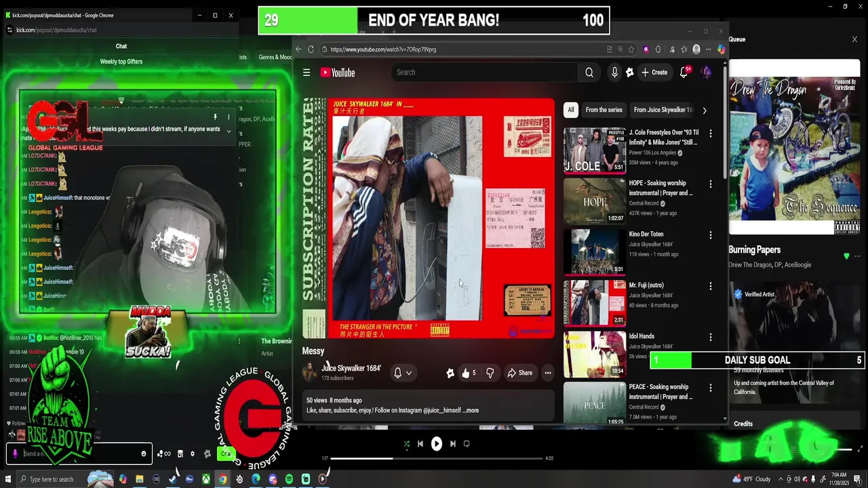Share the Messy video
Viewport: 868px width, 488px height.
pyautogui.click(x=520, y=373)
